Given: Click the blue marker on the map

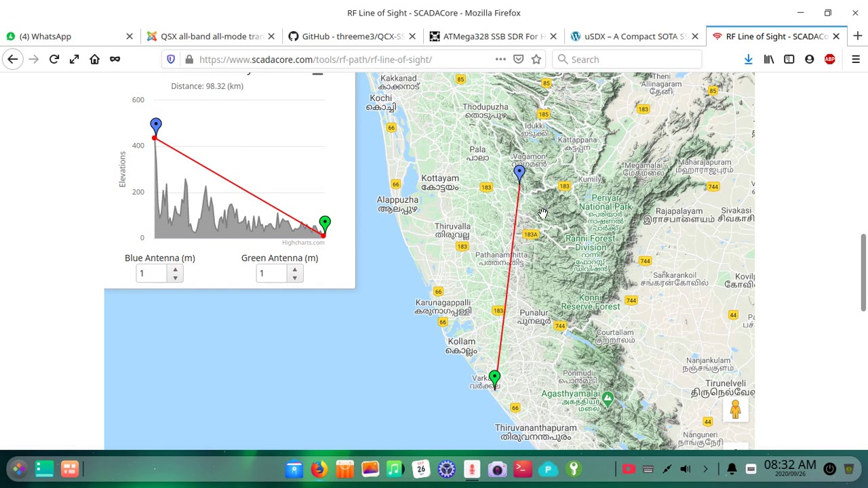Looking at the screenshot, I should (519, 174).
